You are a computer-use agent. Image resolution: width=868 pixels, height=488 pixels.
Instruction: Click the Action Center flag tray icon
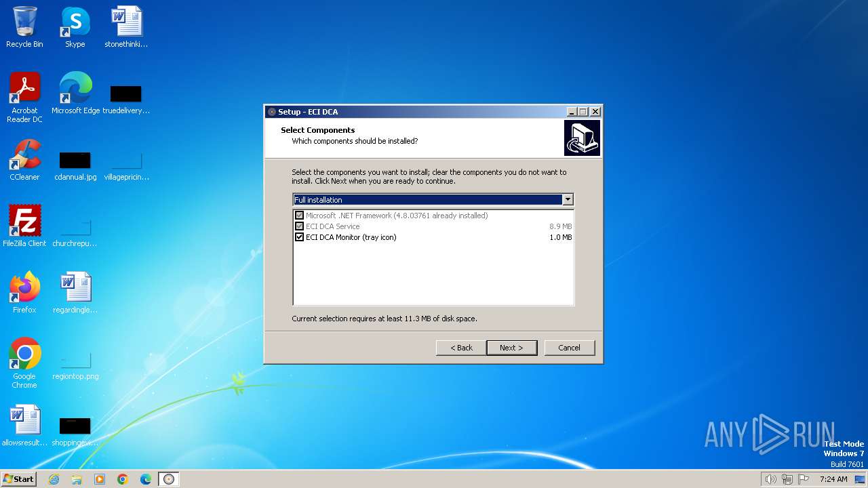[804, 479]
